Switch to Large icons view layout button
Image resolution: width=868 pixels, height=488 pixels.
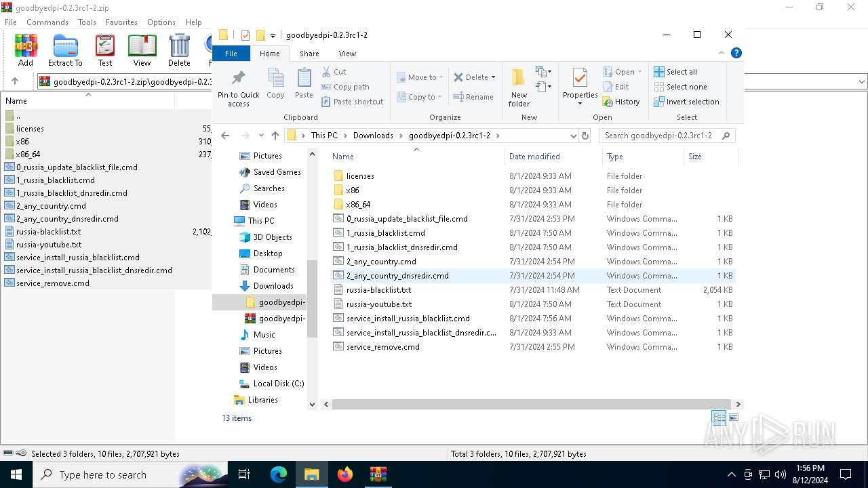(733, 418)
